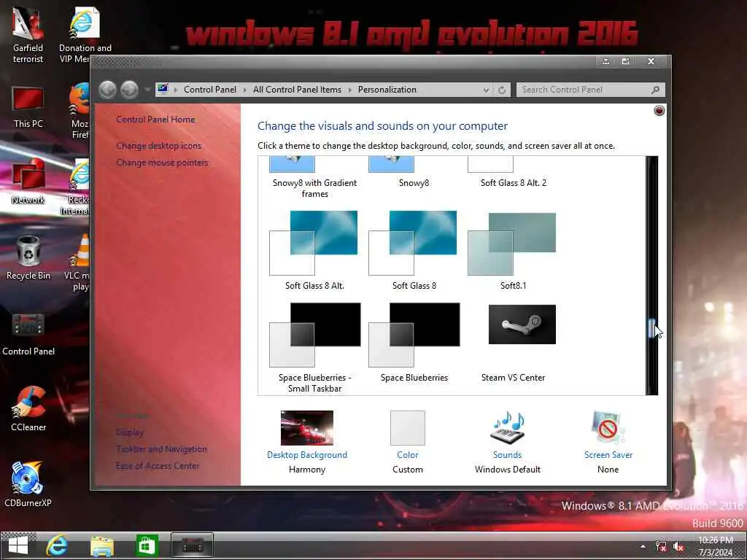This screenshot has height=560, width=747.
Task: Open Change desktop icons link
Action: 158,146
